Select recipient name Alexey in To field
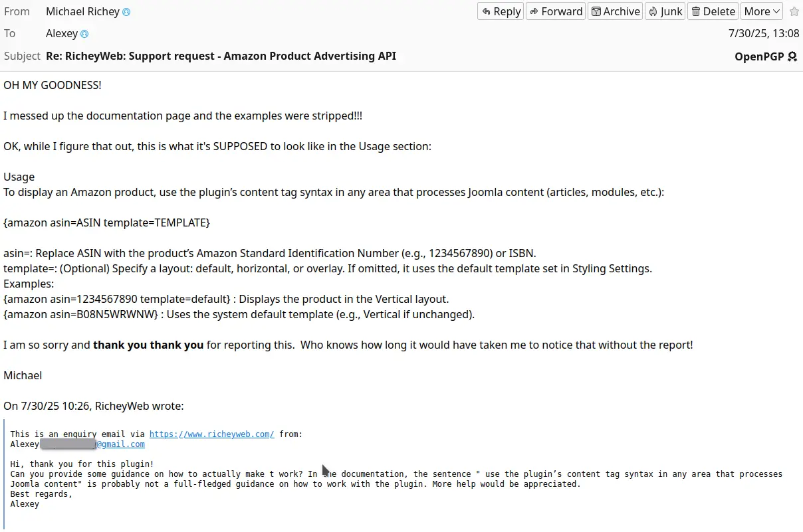 click(62, 33)
